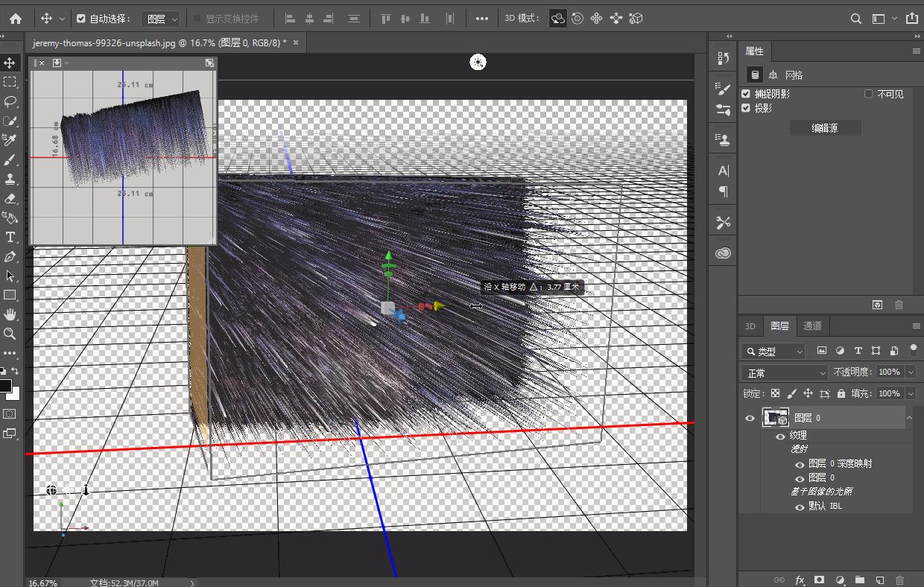This screenshot has width=924, height=587.
Task: Open Creative Cloud Libraries panel icon
Action: [x=723, y=253]
